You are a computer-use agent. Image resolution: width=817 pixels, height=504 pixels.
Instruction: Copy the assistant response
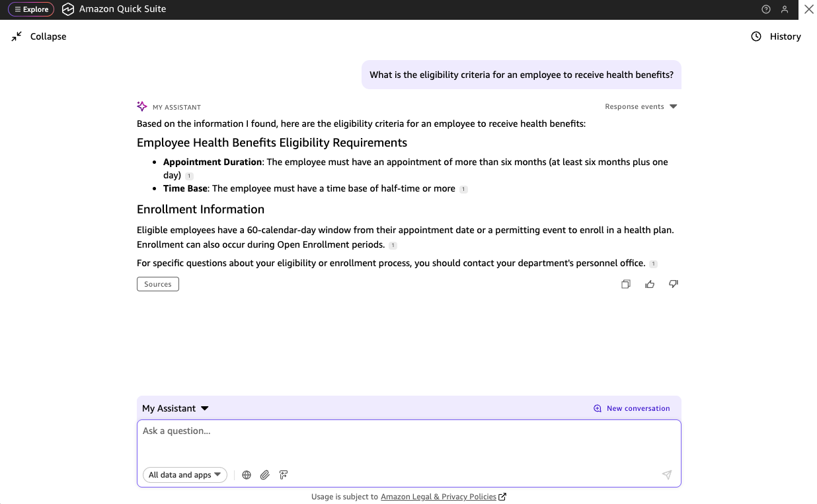click(625, 284)
